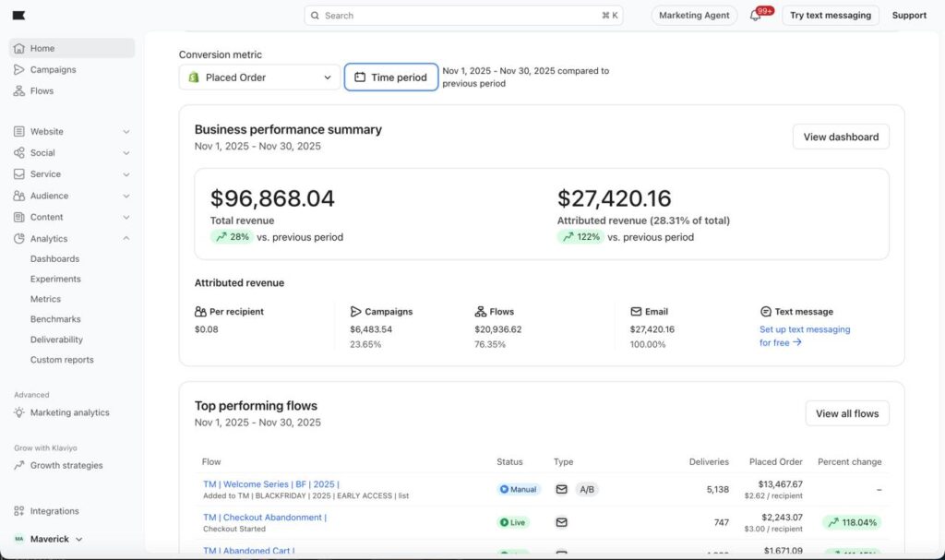Open the notifications bell icon
This screenshot has width=945, height=560.
pos(756,16)
